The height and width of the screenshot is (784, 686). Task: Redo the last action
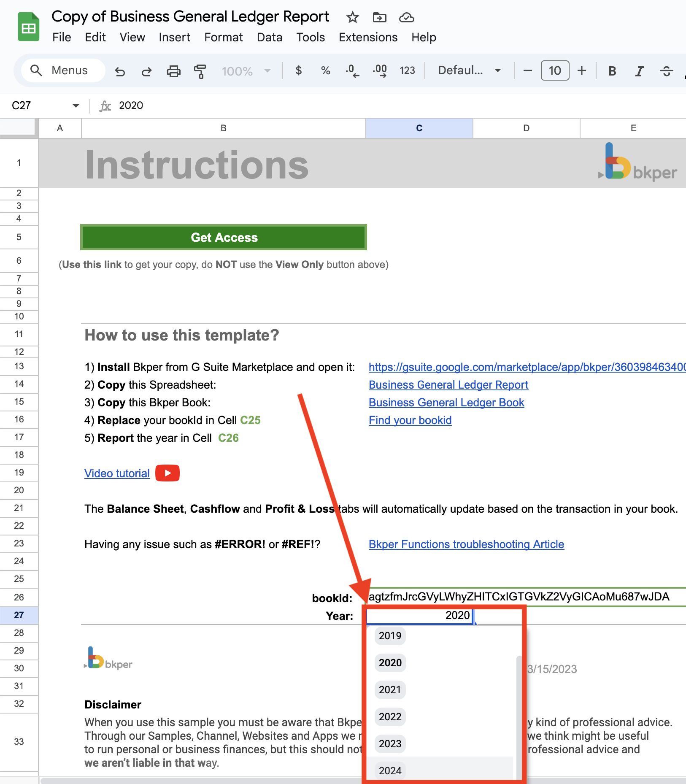pyautogui.click(x=146, y=70)
